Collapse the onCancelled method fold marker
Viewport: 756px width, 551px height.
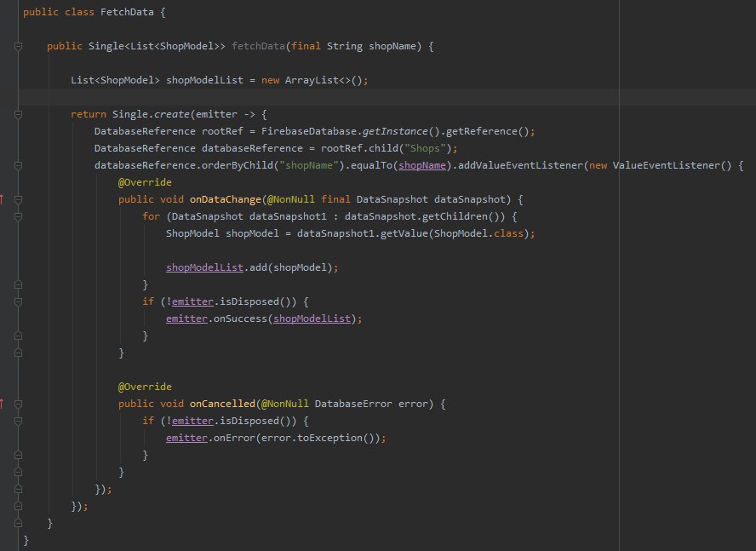click(19, 404)
